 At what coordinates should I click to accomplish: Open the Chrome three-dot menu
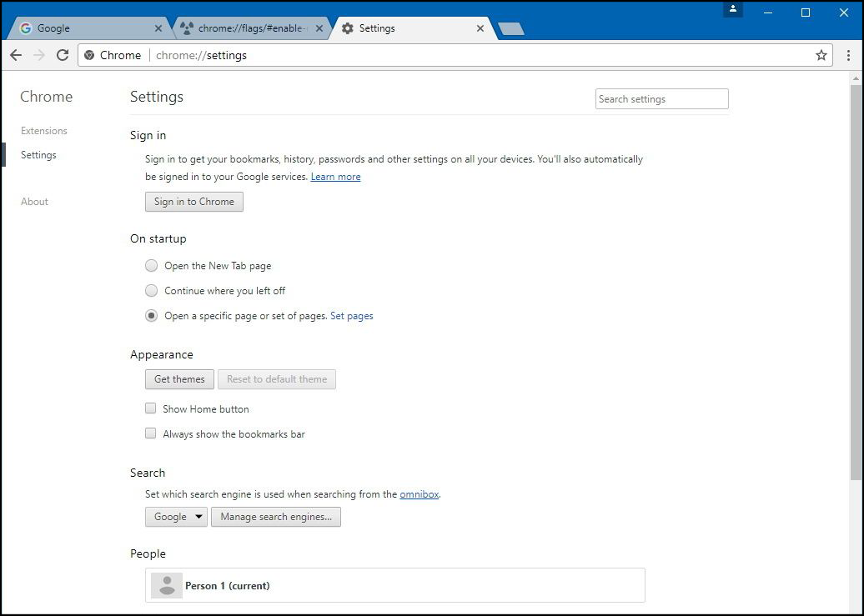(849, 55)
